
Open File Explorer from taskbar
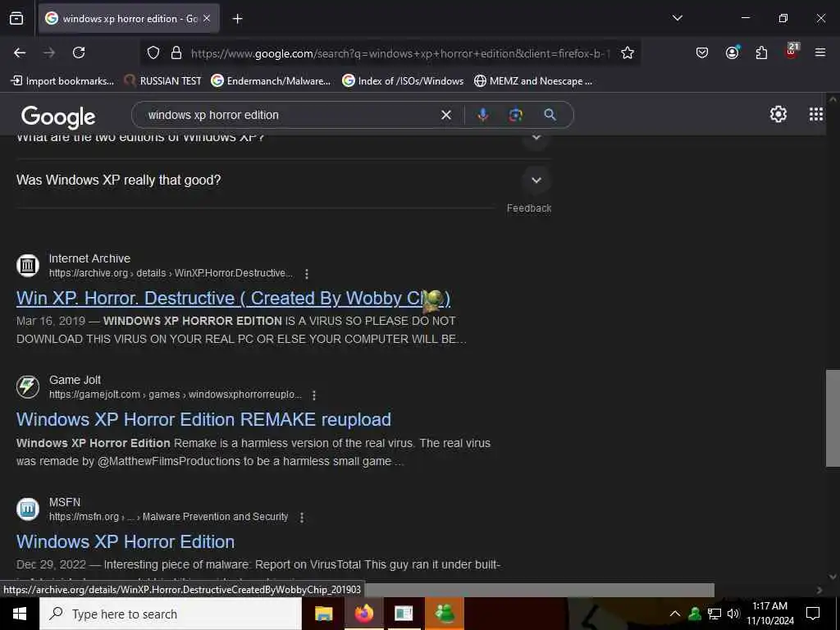[323, 614]
